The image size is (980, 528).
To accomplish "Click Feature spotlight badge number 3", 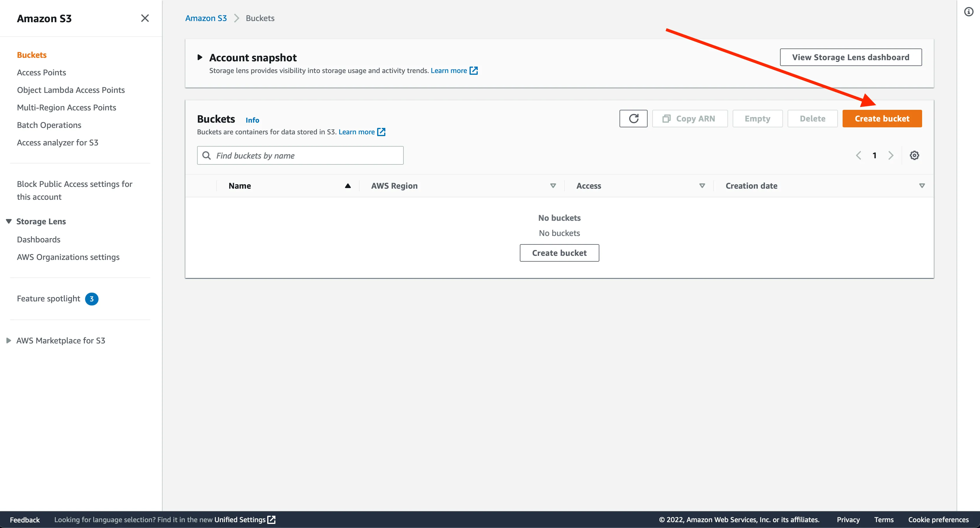I will pos(91,299).
